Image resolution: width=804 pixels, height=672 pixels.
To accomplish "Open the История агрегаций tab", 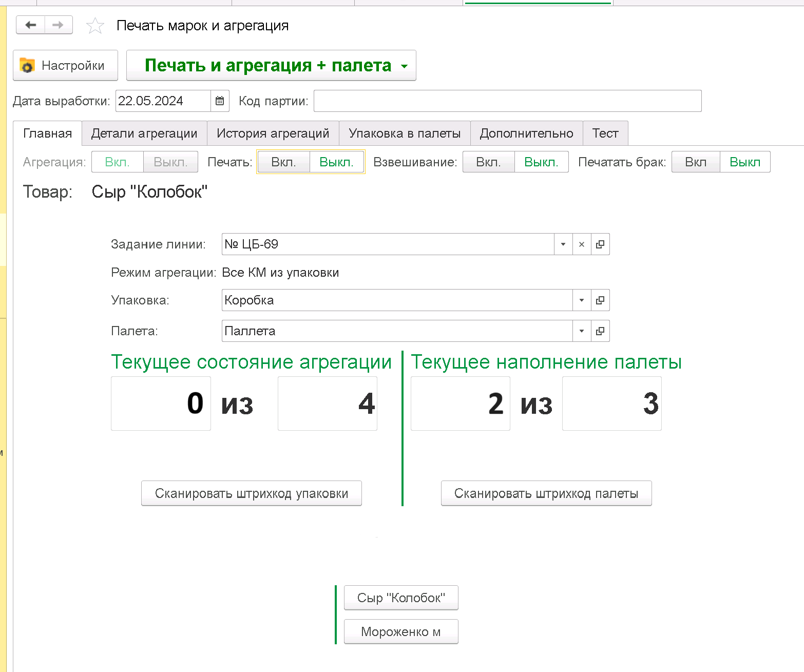I will point(273,133).
